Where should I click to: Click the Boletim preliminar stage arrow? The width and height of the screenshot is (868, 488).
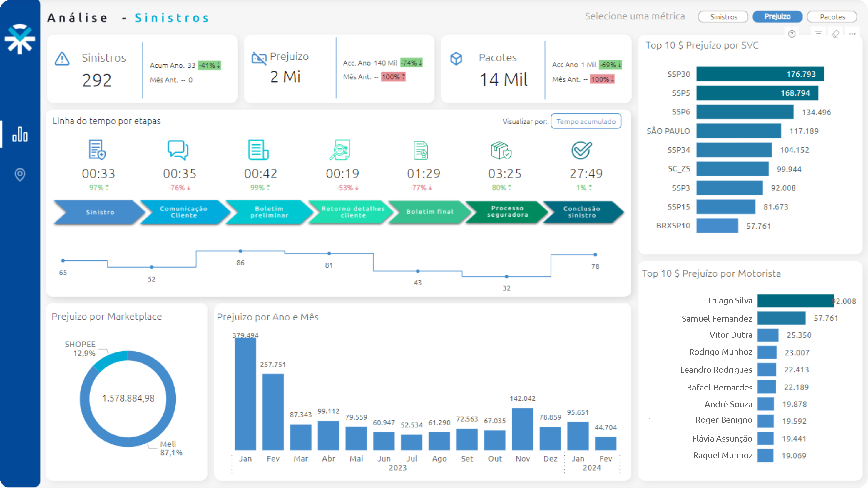pos(269,212)
